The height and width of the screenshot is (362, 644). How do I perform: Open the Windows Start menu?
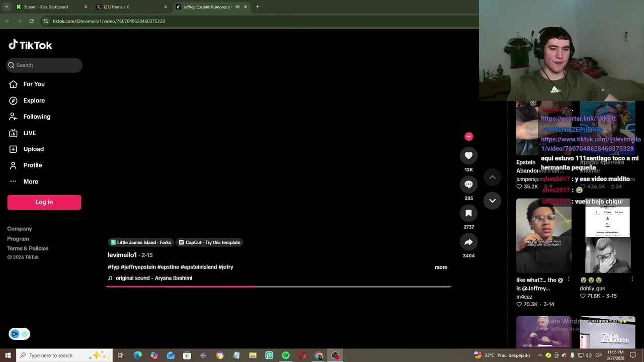coord(8,355)
